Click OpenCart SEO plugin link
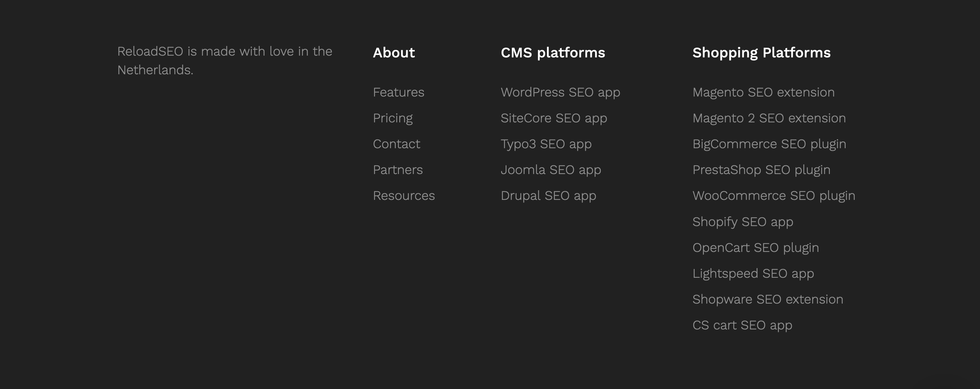This screenshot has height=389, width=980. click(756, 248)
